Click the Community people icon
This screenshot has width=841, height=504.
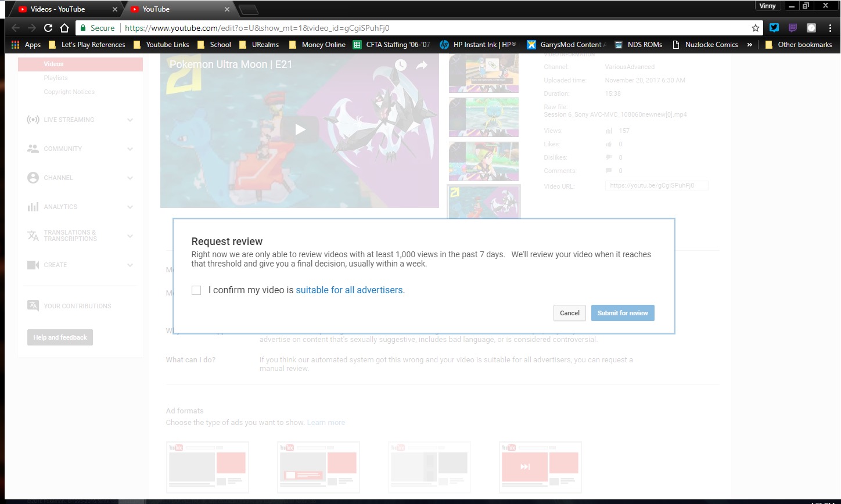(33, 149)
